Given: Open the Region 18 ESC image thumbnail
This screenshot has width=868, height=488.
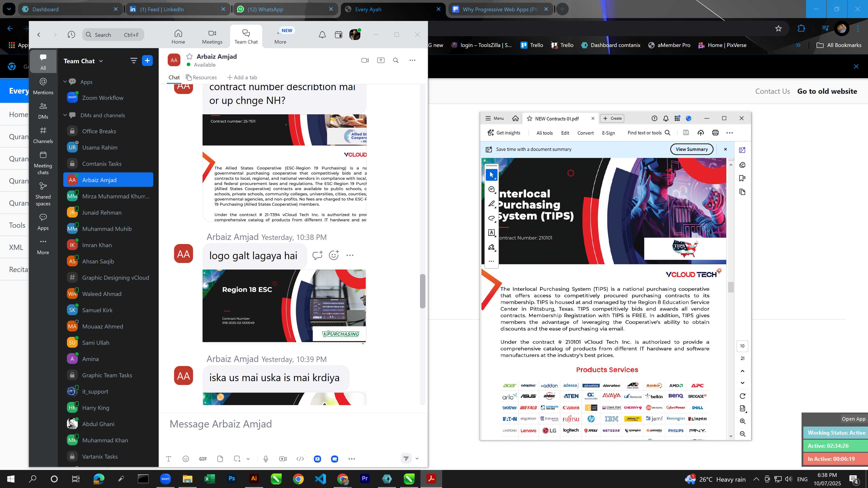Looking at the screenshot, I should 284,306.
